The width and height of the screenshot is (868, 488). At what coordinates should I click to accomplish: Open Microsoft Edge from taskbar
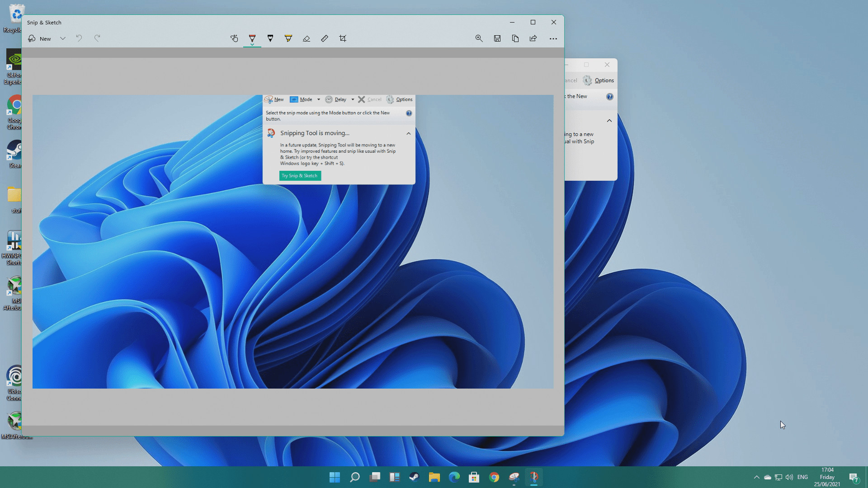[454, 477]
